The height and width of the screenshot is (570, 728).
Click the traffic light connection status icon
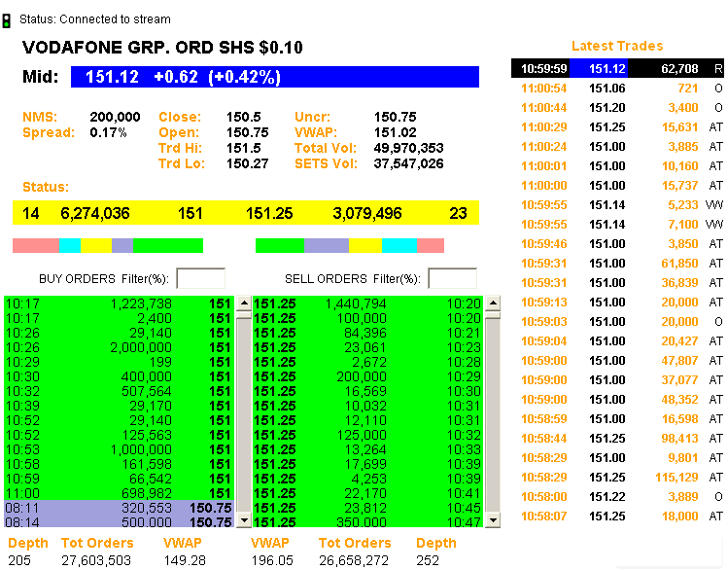[7, 20]
